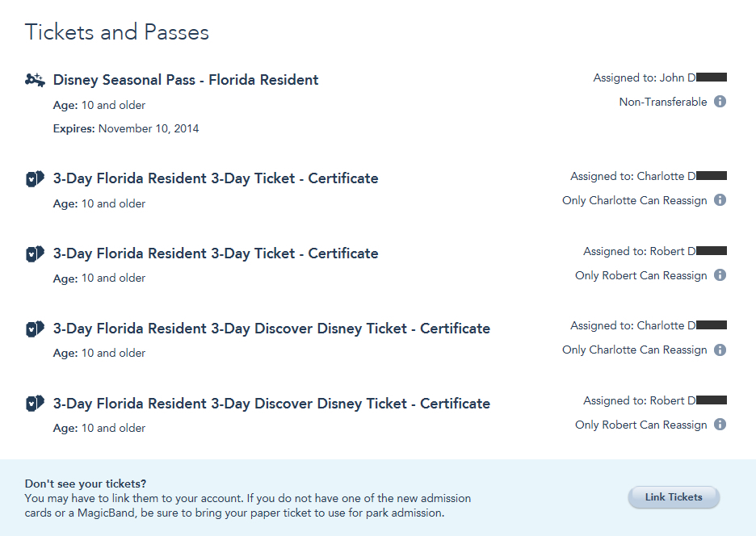Viewport: 756px width, 536px height.
Task: Open reassign info icon on Robert's non-Discover ticket
Action: click(x=720, y=275)
